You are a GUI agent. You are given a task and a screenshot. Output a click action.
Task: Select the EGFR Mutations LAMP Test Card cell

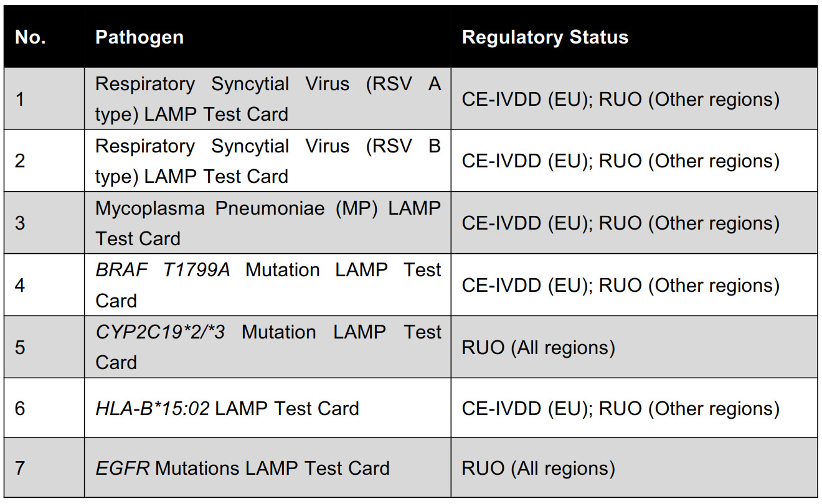coord(242,468)
